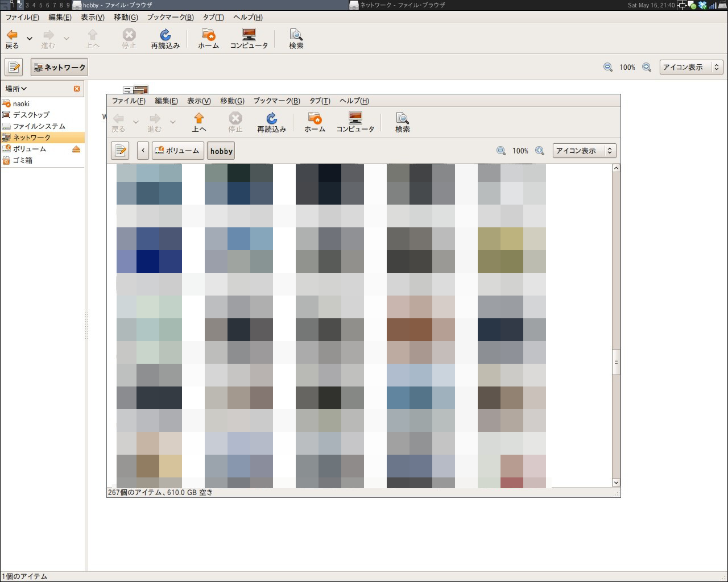Click disabled Forward arrow in Network window
The height and width of the screenshot is (582, 728).
pos(48,39)
